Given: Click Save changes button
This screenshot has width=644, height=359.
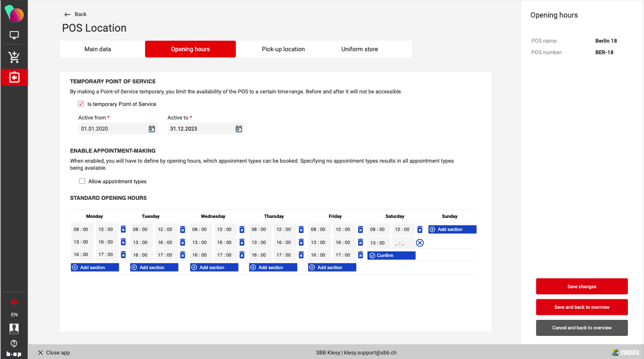Looking at the screenshot, I should pos(582,287).
